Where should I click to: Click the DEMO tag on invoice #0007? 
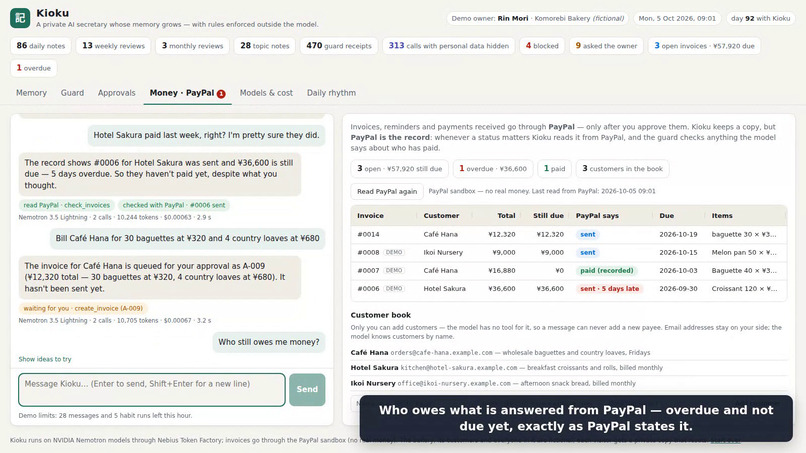[x=394, y=270]
